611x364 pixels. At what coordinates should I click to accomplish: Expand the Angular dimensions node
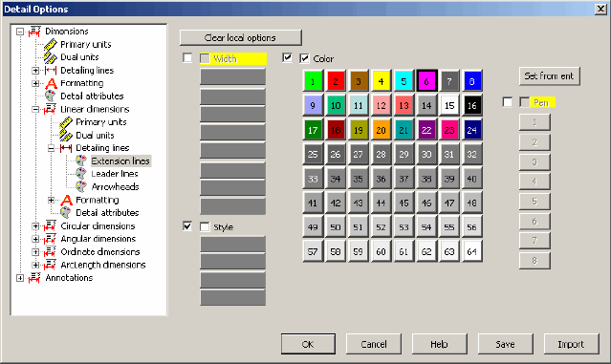tap(35, 239)
